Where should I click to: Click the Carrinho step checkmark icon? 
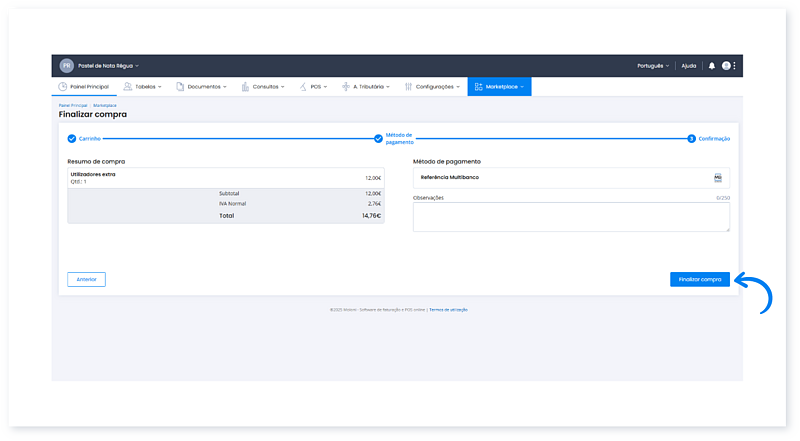click(x=72, y=138)
